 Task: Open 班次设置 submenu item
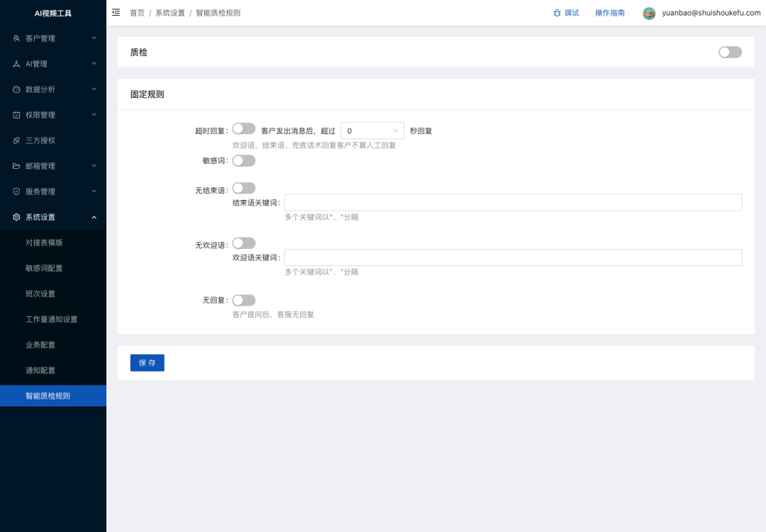click(52, 294)
